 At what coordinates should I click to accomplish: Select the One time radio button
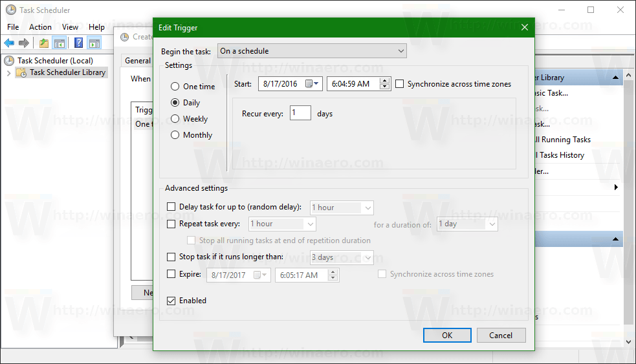(x=175, y=87)
